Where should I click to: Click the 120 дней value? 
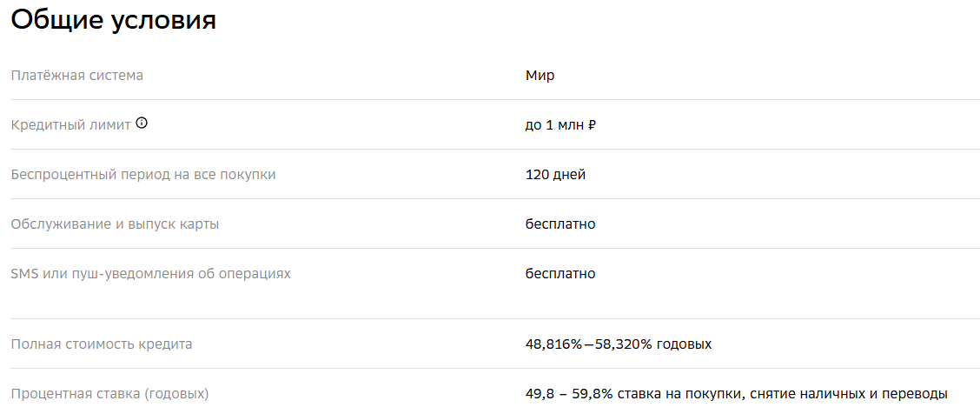555,175
